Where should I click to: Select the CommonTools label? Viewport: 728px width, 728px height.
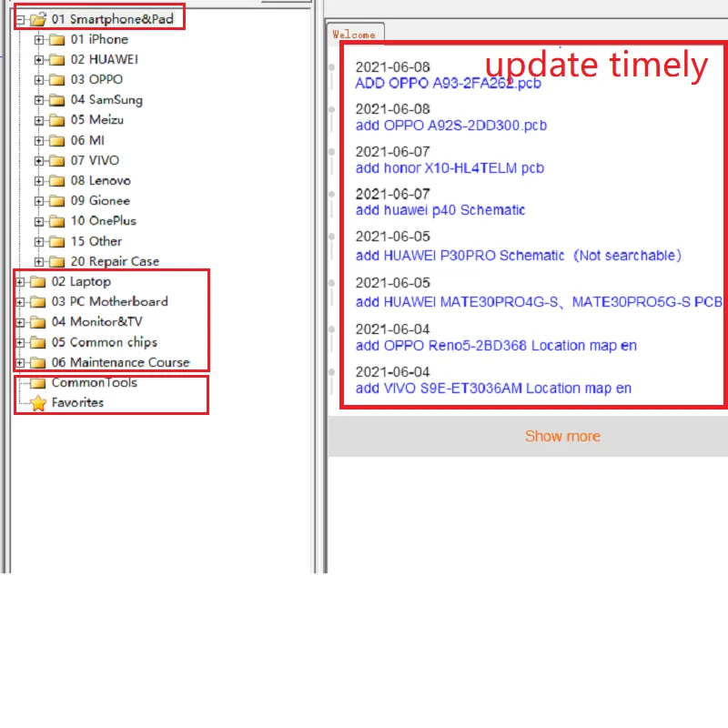click(x=95, y=382)
